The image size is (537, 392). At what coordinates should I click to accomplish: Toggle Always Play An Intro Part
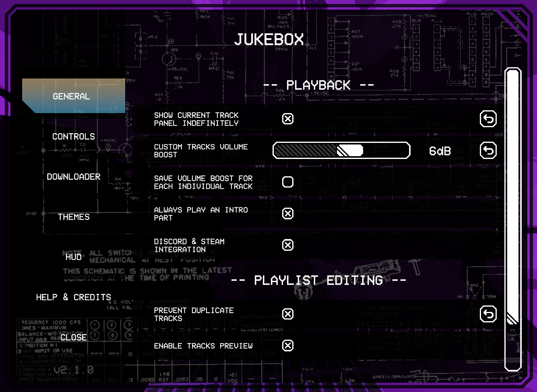pyautogui.click(x=287, y=213)
